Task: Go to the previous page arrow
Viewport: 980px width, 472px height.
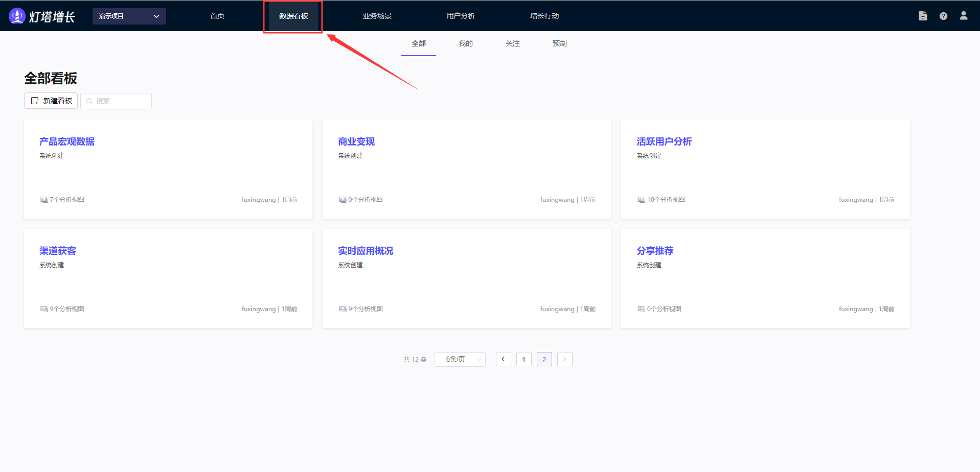Action: [x=504, y=359]
